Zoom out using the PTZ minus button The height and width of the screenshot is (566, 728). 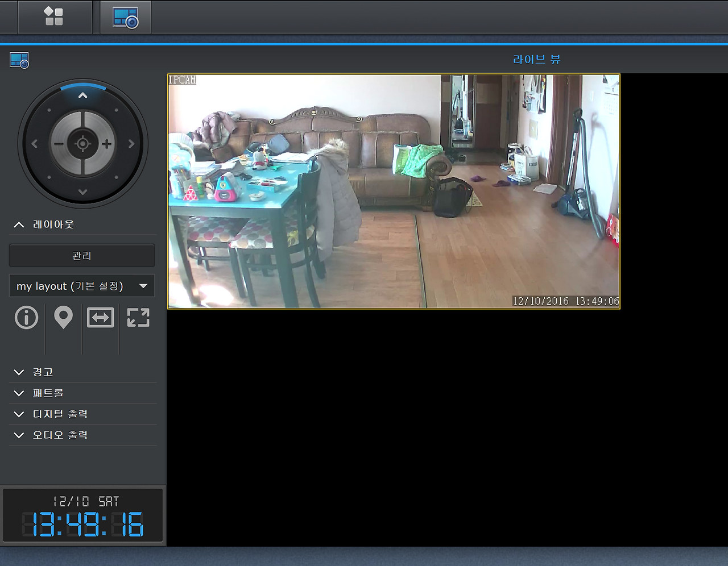point(59,144)
